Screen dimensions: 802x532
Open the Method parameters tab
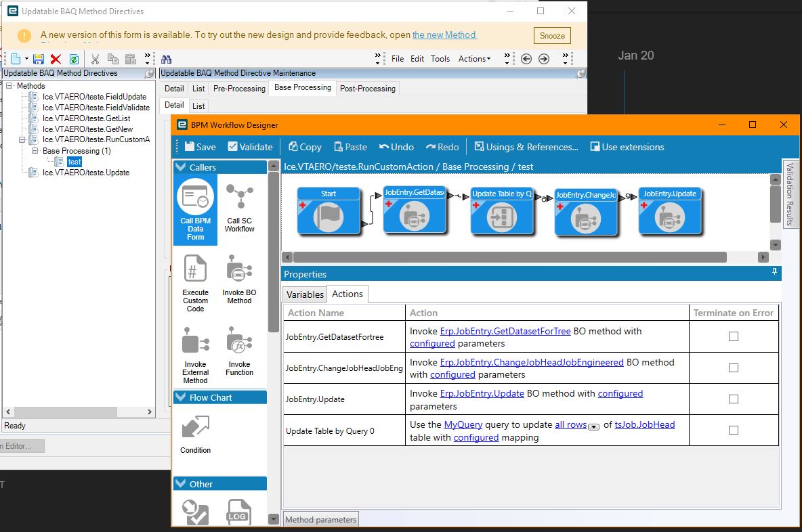coord(320,519)
